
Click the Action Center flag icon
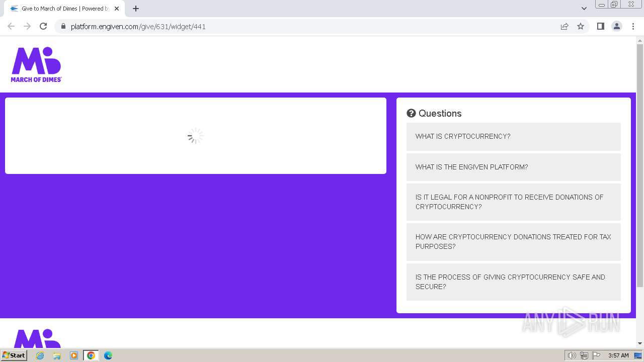[x=596, y=355]
